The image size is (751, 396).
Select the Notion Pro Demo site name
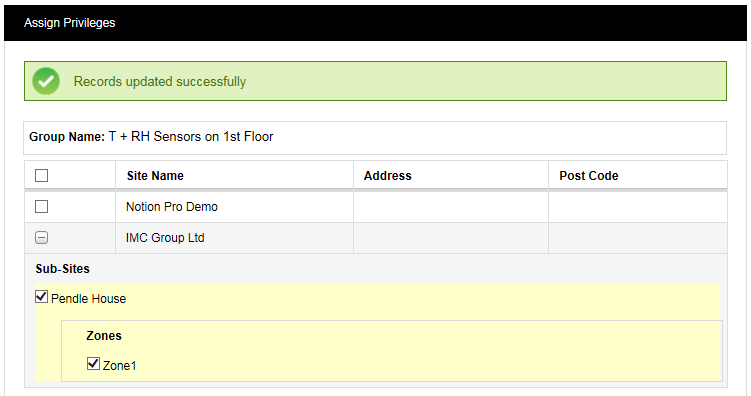[x=172, y=207]
